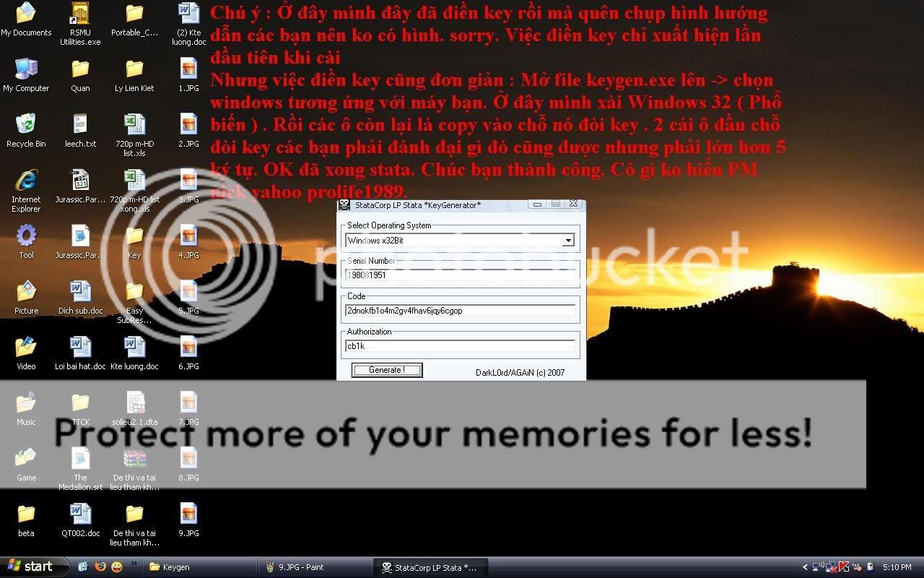The image size is (924, 578).
Task: Expand the Select Operating System dropdown
Action: coord(568,241)
